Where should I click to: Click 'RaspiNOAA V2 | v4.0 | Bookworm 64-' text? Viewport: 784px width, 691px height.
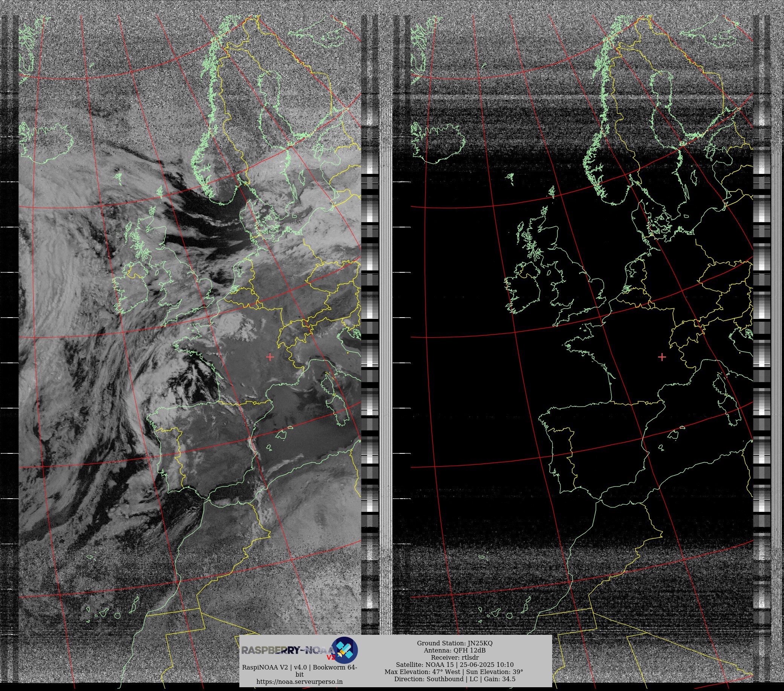300,667
